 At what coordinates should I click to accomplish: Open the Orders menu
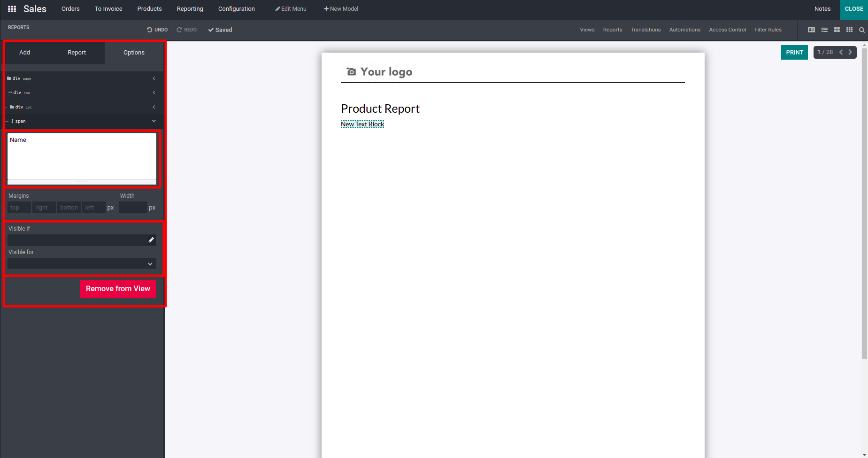click(70, 9)
